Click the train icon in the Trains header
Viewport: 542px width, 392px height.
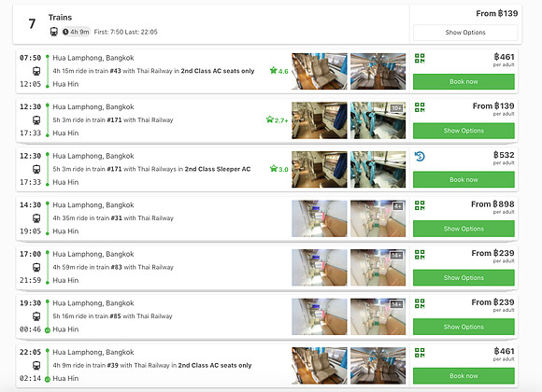54,32
